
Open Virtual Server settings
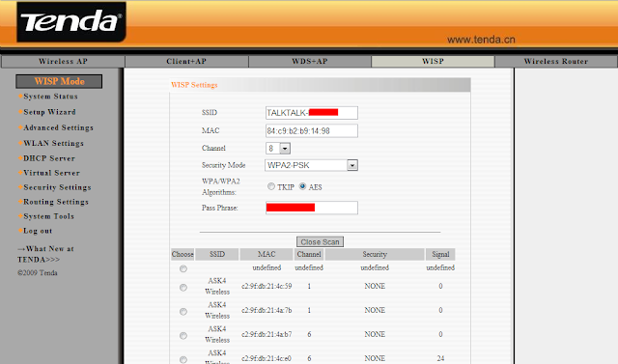51,173
